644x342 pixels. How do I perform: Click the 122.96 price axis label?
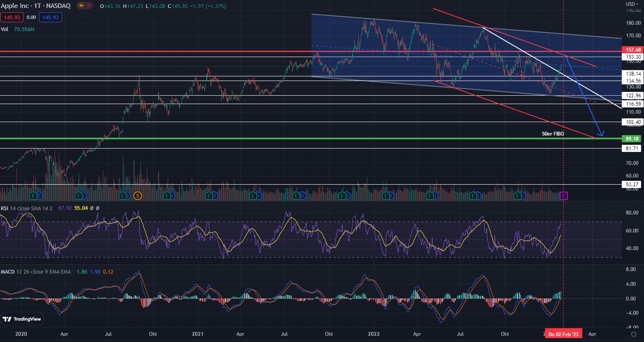633,95
